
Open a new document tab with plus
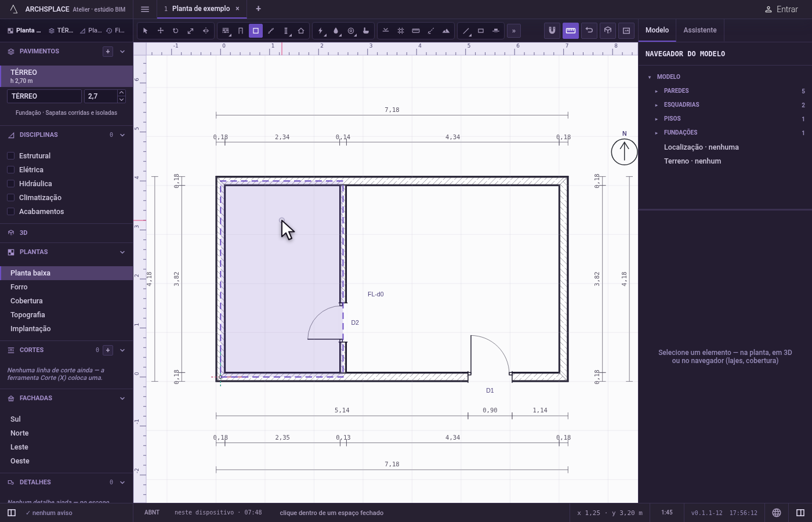258,9
